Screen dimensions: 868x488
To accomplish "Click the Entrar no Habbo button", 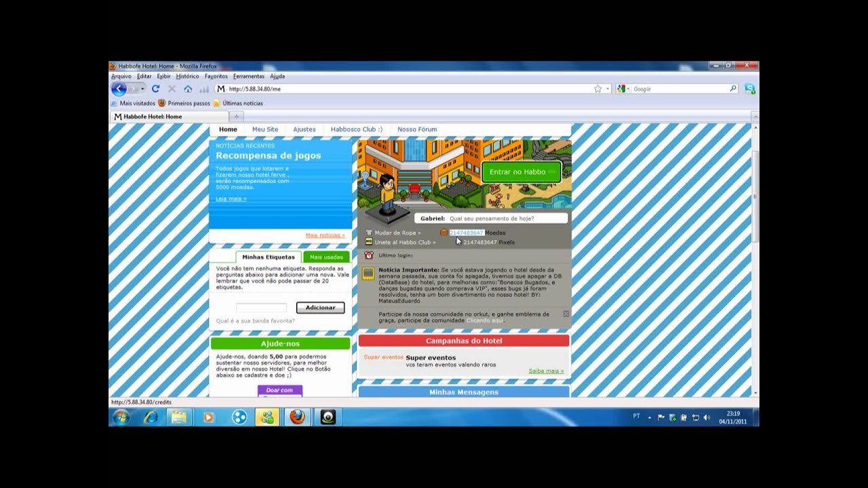I will point(521,172).
